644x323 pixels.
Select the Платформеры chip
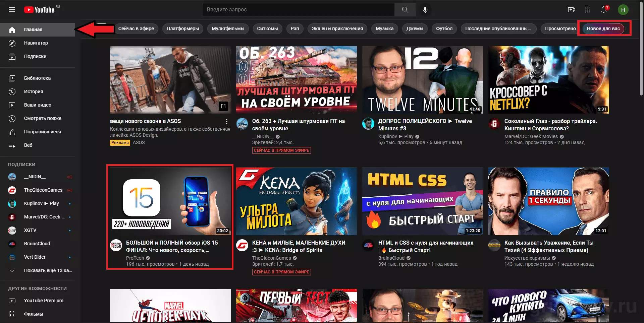183,28
